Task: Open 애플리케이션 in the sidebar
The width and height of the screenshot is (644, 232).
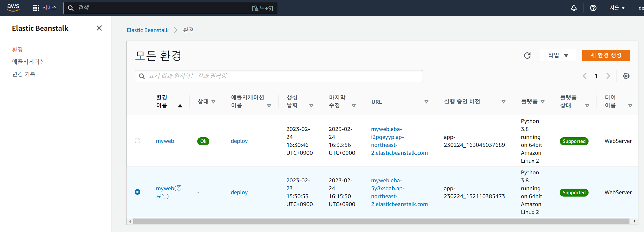Action: (29, 62)
